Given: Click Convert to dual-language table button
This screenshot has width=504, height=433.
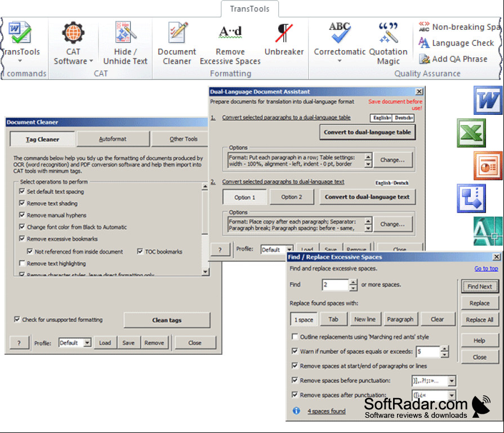Looking at the screenshot, I should pyautogui.click(x=367, y=132).
